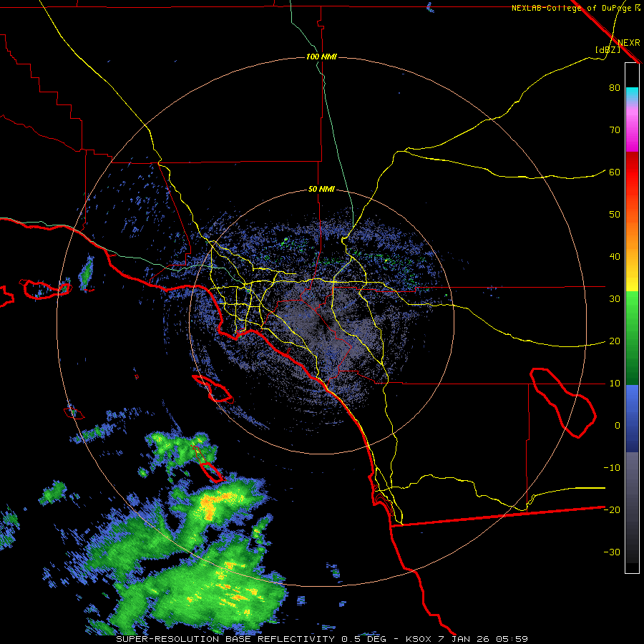Click the red island outline inside 50 NMI ring

pyautogui.click(x=213, y=389)
